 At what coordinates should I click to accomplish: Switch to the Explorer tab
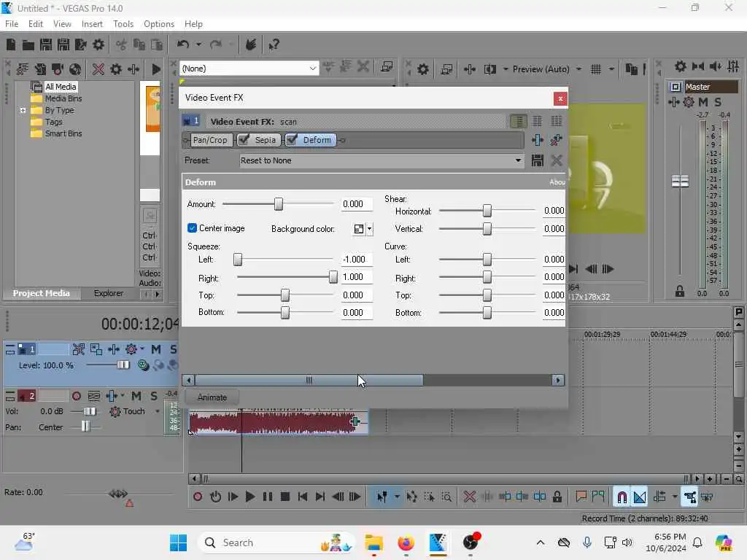click(x=108, y=293)
